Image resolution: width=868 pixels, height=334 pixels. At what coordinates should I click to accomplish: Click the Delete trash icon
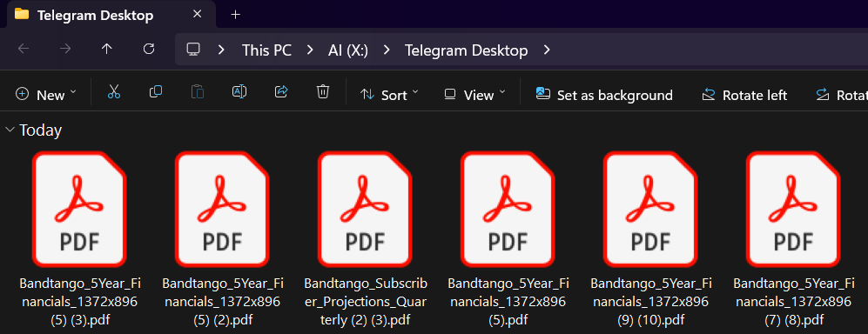[323, 92]
